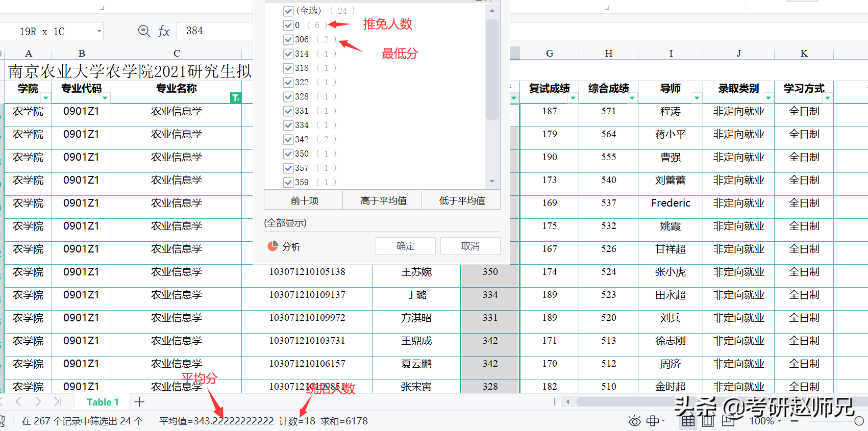Uncheck the 306 value checkbox
The width and height of the screenshot is (868, 431).
click(288, 39)
